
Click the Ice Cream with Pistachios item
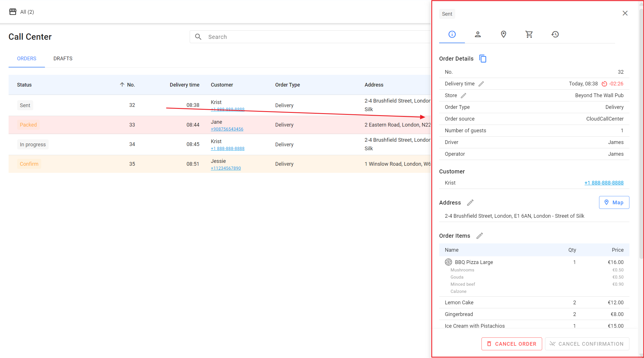(x=475, y=326)
